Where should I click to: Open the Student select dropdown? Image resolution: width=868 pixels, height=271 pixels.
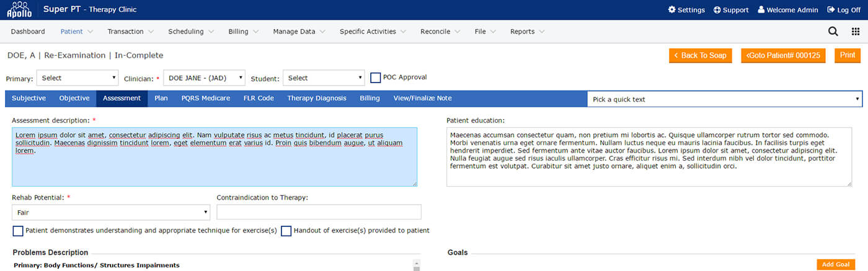324,78
